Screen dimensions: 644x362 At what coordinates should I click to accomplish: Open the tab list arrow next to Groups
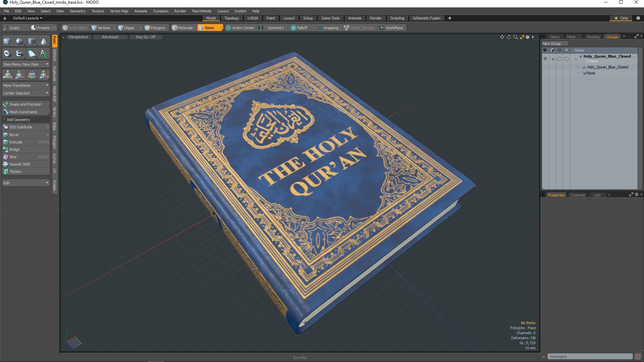coord(624,37)
